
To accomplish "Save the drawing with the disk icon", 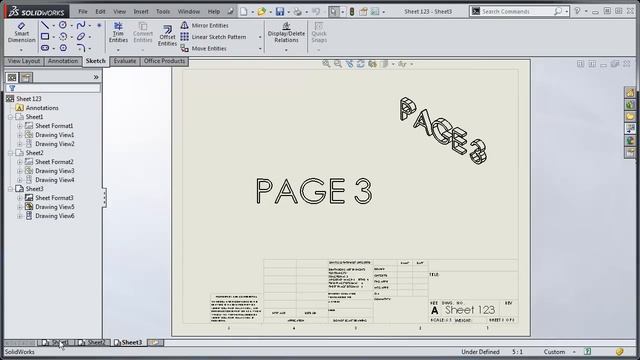I will (x=280, y=11).
